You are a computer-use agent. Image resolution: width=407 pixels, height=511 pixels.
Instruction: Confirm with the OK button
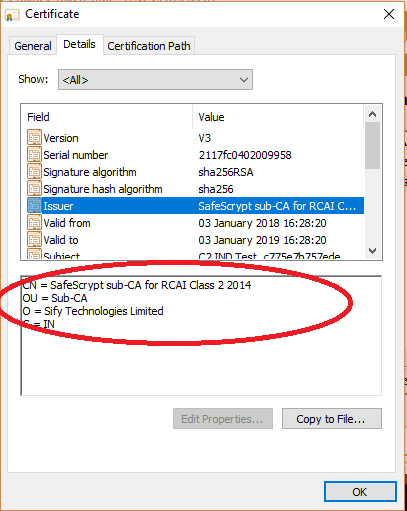pyautogui.click(x=360, y=492)
